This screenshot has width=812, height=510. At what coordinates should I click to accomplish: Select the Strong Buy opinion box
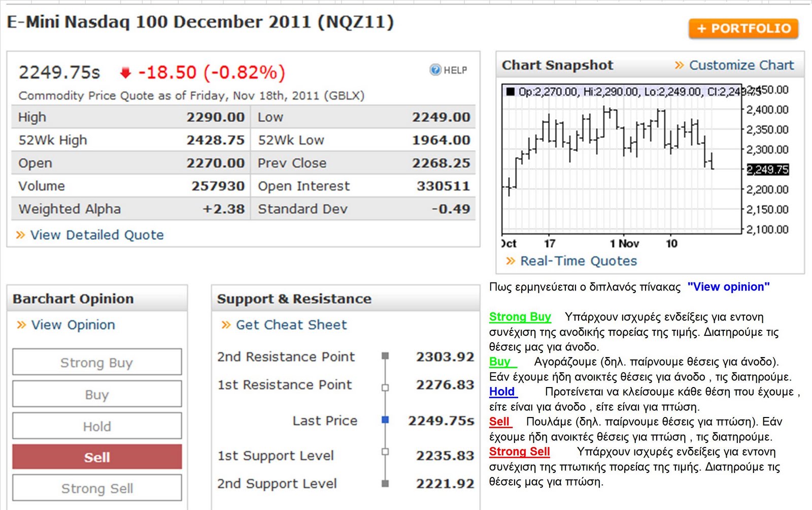tap(97, 362)
